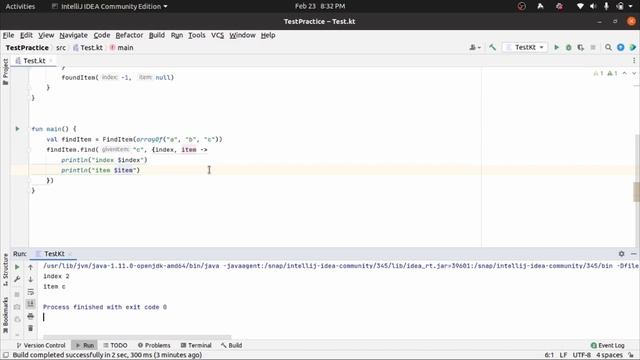Open the Navigate menu
Viewport: 640px width, 360px height.
[73, 35]
